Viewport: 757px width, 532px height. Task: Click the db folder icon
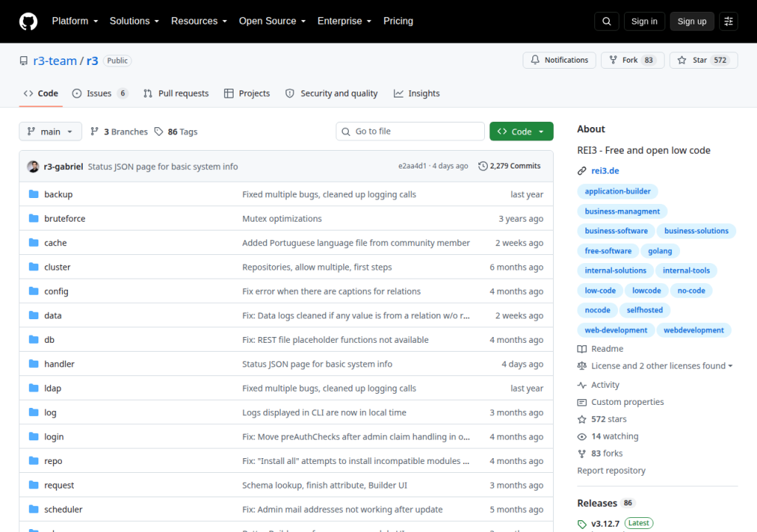point(33,339)
